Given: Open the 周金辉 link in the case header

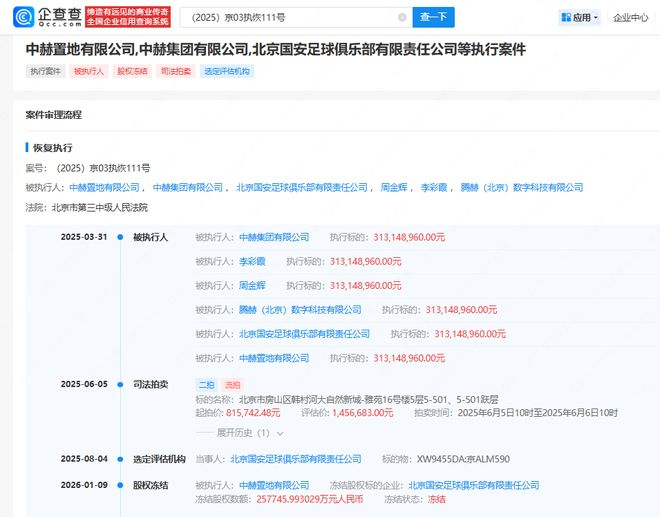Looking at the screenshot, I should [x=394, y=187].
